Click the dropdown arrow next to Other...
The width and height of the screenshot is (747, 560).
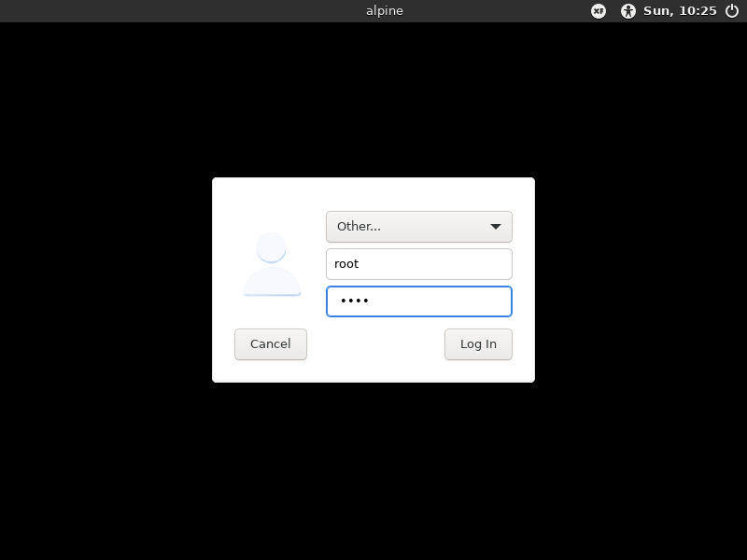point(498,227)
